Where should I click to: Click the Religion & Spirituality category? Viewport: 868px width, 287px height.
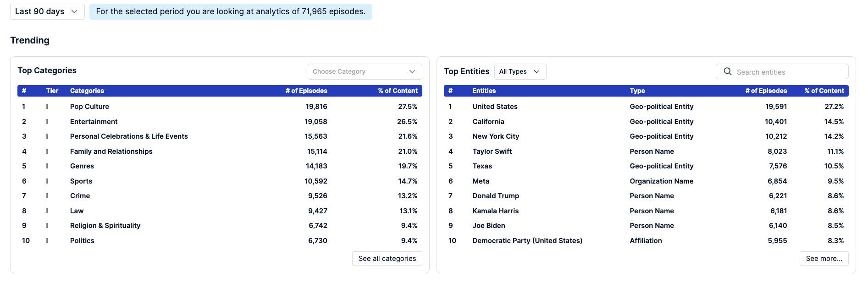click(x=105, y=226)
